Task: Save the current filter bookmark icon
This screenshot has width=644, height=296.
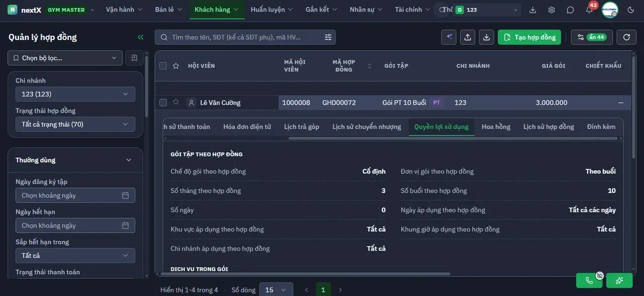Action: pos(134,58)
